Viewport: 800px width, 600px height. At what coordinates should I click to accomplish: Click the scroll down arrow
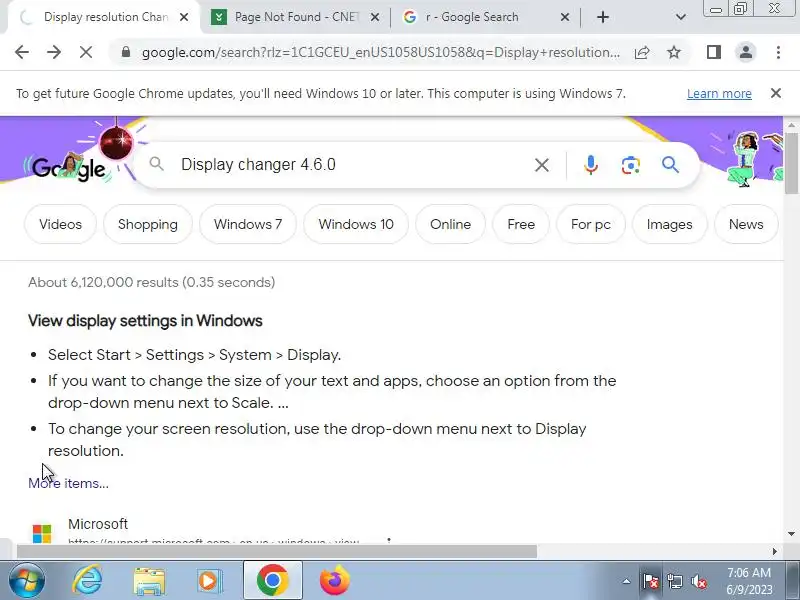(x=791, y=534)
